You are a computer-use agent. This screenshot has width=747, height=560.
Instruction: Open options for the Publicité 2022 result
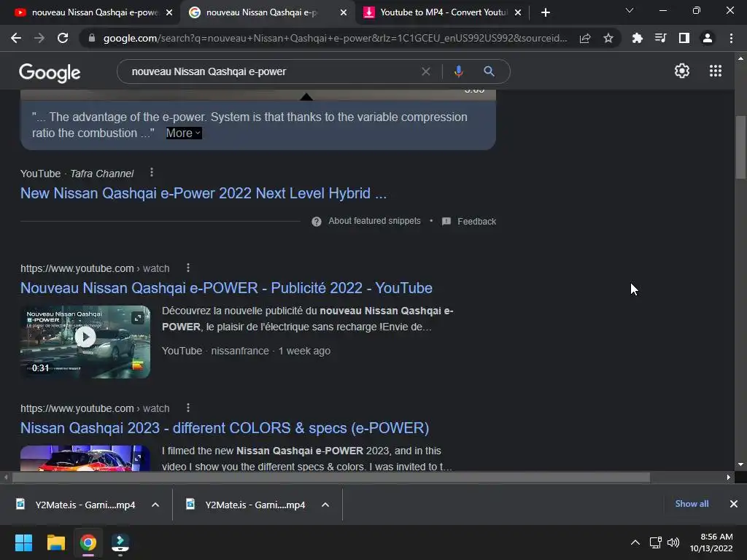pyautogui.click(x=188, y=268)
